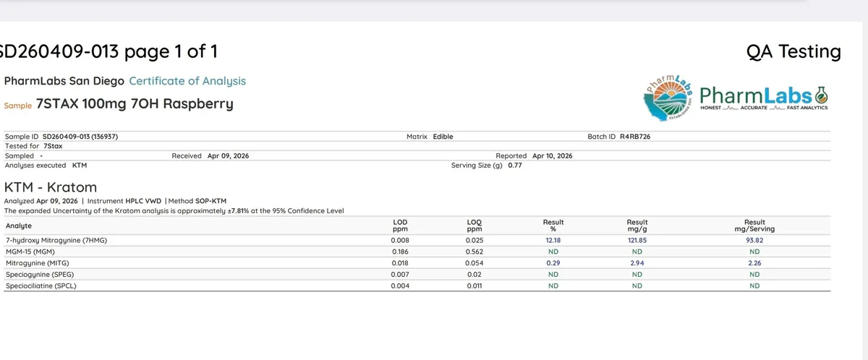Click 'Analyses executed KTM' line
Image resolution: width=868 pixels, height=360 pixels.
click(46, 165)
